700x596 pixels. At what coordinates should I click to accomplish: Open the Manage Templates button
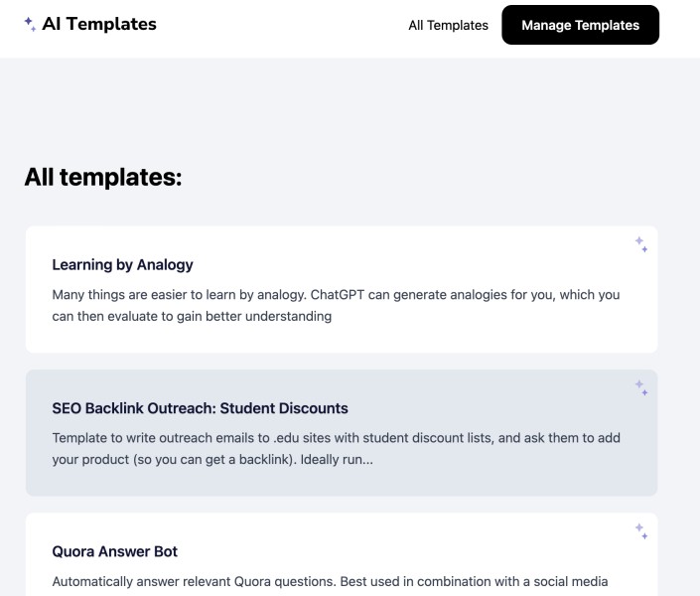point(581,25)
